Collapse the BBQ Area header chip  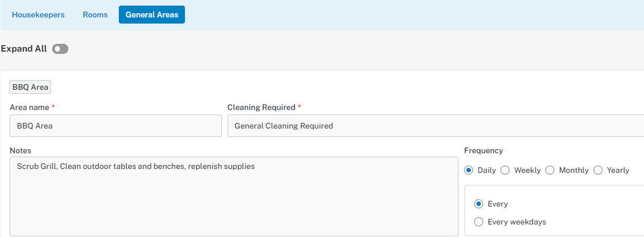click(30, 87)
